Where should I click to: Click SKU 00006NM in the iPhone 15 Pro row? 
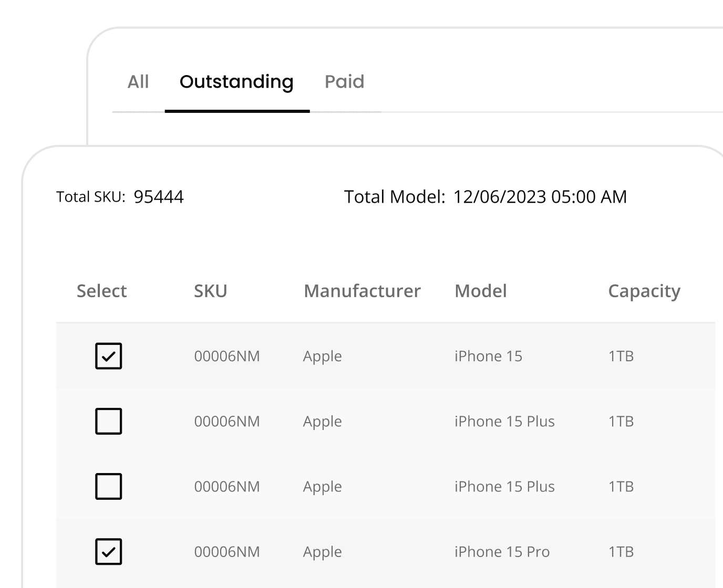coord(227,552)
